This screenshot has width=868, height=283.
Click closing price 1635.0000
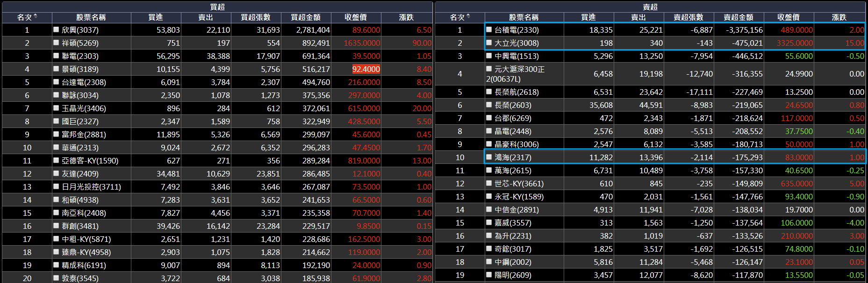[362, 43]
